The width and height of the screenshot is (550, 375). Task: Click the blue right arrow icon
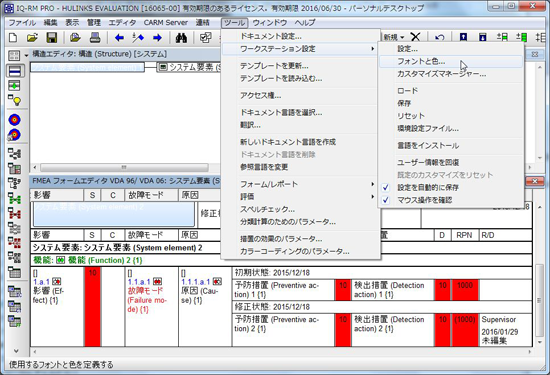[157, 38]
